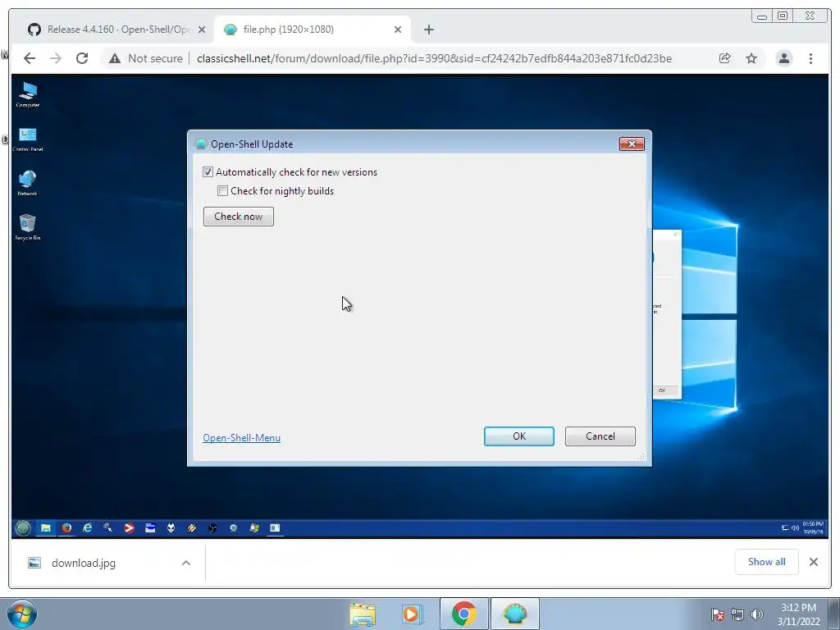Go forward using the Chrome forward arrow
The width and height of the screenshot is (840, 630).
coord(56,58)
